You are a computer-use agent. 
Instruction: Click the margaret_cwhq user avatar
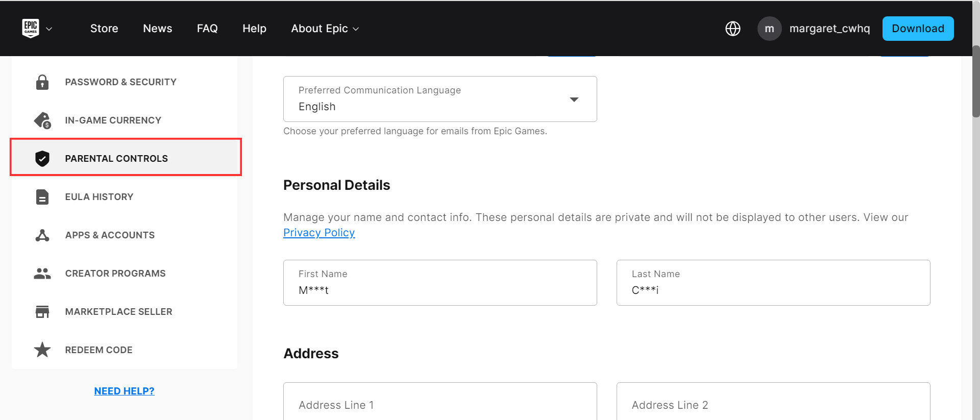(769, 29)
